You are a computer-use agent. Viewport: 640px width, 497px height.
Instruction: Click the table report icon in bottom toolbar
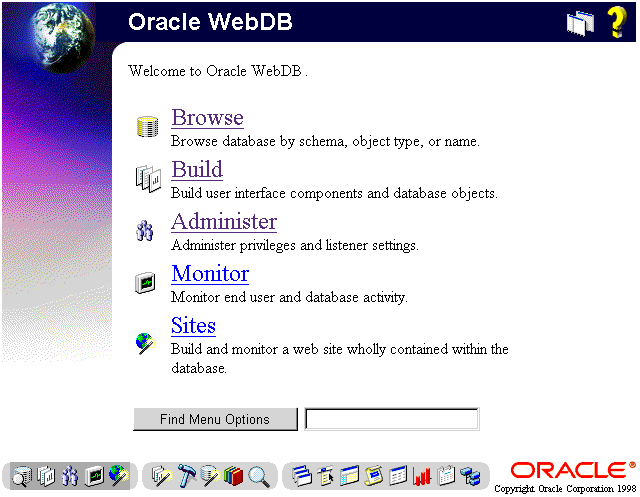tap(398, 476)
